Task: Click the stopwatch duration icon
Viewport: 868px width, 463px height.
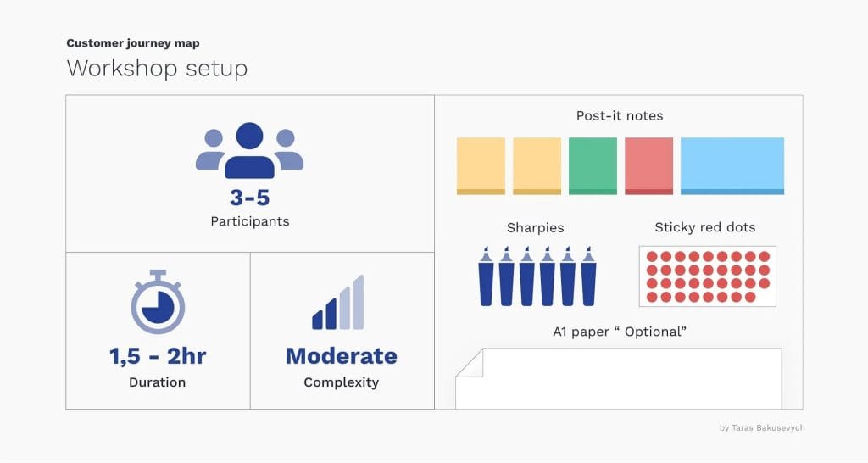Action: point(158,302)
